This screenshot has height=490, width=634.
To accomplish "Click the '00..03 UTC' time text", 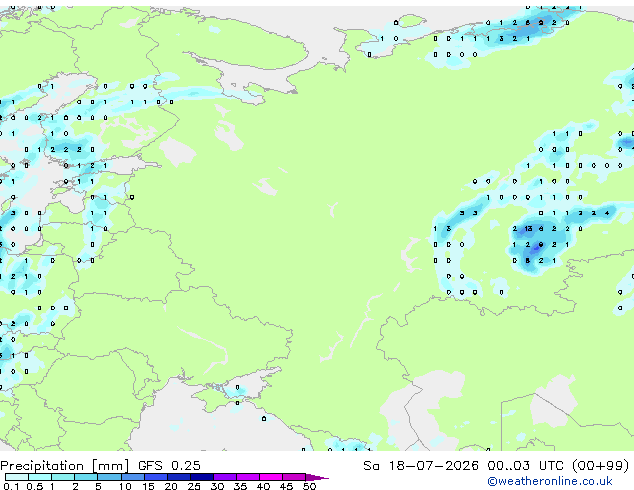I will click(x=525, y=466).
